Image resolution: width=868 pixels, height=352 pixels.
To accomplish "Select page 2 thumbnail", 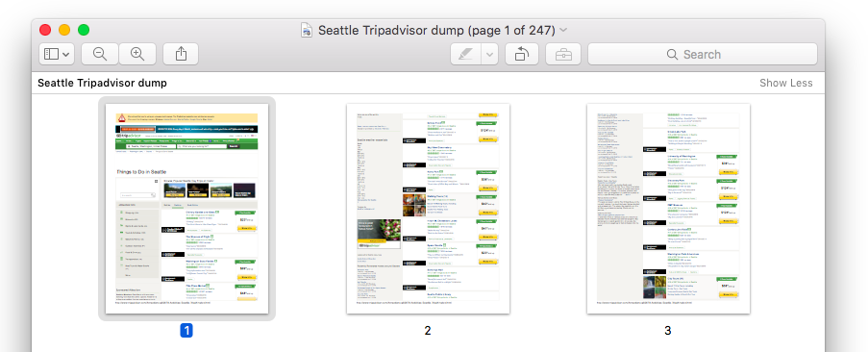I will tap(428, 208).
